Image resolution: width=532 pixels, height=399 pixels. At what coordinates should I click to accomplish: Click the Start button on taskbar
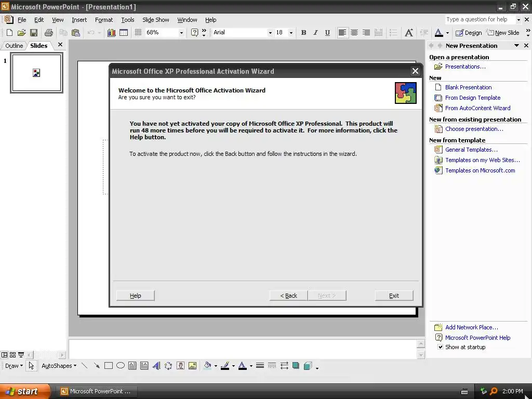pyautogui.click(x=24, y=391)
